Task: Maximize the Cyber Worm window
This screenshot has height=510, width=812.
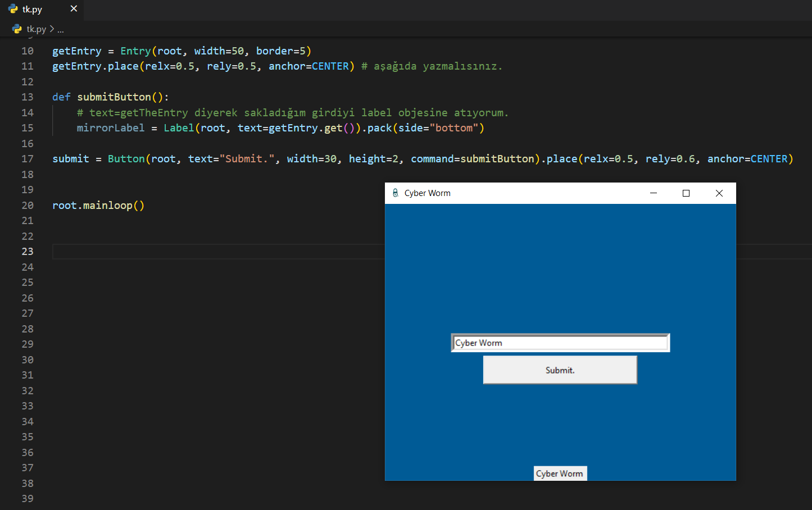Action: click(686, 193)
